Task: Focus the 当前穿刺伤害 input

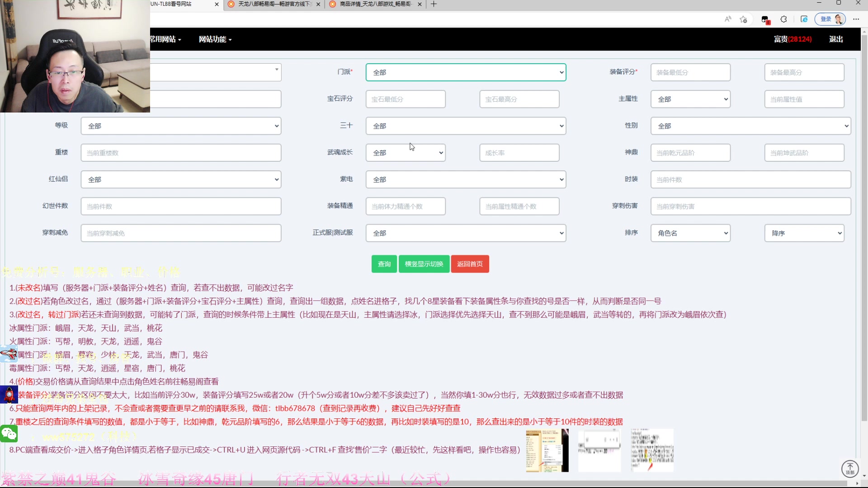Action: [x=750, y=206]
